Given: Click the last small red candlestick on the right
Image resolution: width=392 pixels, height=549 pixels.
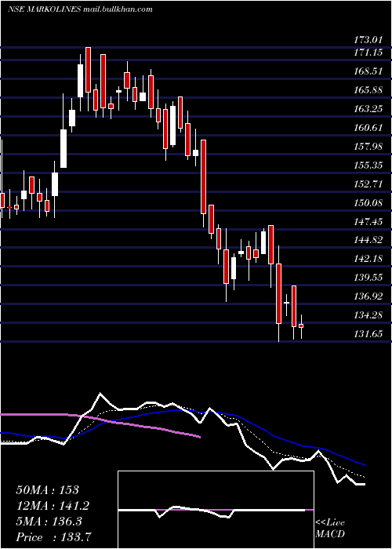Looking at the screenshot, I should click(x=301, y=325).
